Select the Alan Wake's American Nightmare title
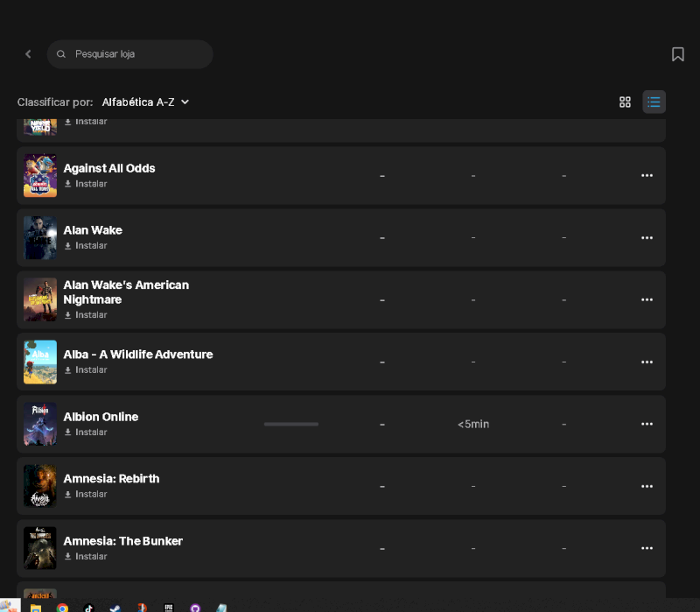This screenshot has height=612, width=700. pyautogui.click(x=126, y=292)
